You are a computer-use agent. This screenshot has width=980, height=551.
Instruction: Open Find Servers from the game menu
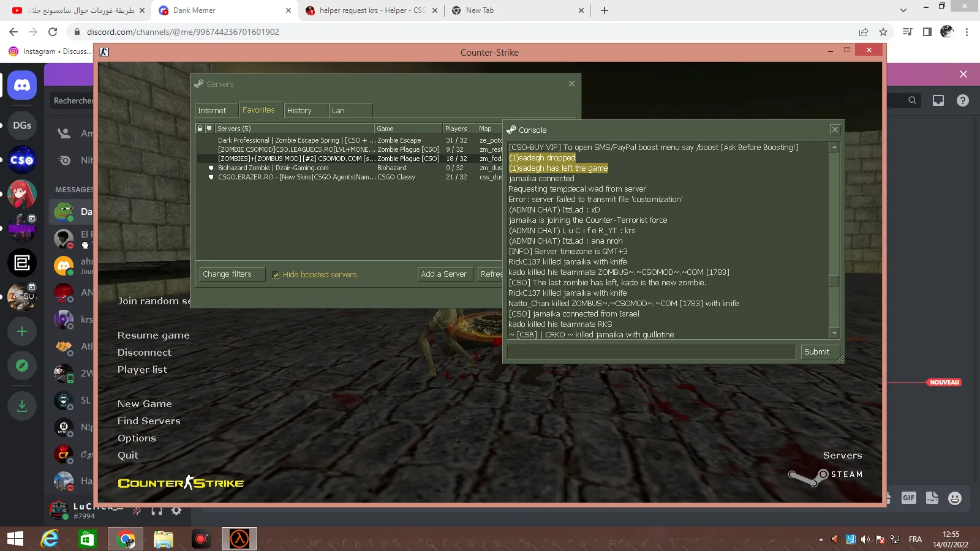(149, 421)
